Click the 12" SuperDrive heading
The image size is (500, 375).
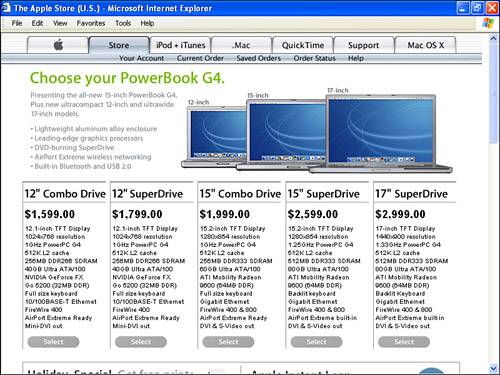[x=147, y=194]
